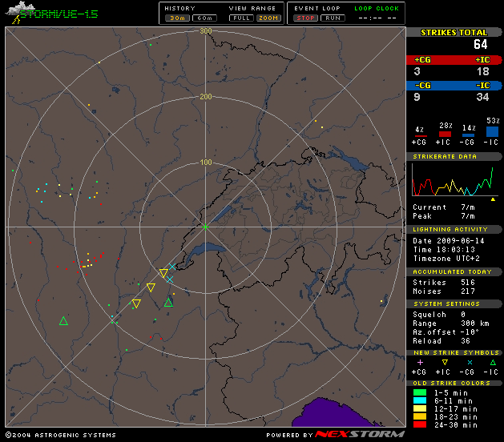Click the Range 300 km setting
Viewport: 504px width, 442px height.
coord(451,323)
